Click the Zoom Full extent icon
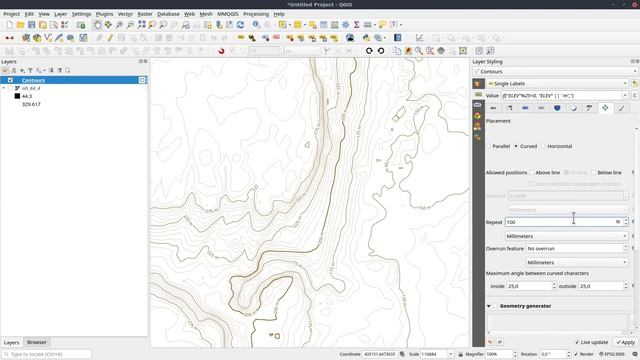 click(x=141, y=25)
